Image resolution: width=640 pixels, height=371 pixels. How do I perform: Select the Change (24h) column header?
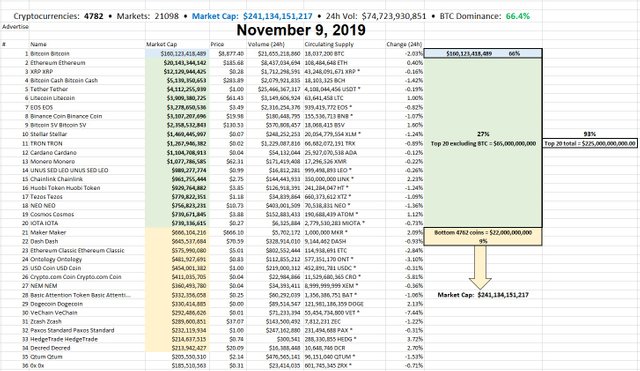pos(404,44)
